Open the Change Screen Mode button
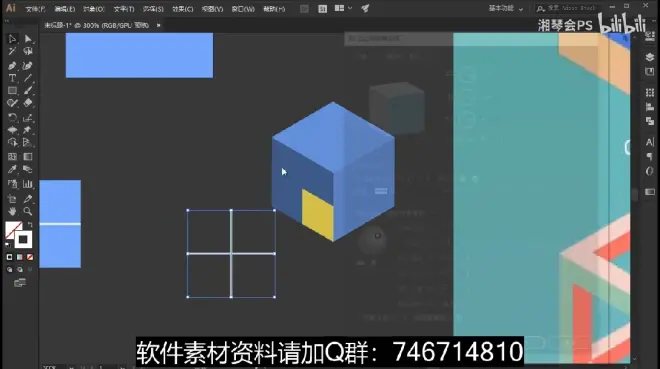 click(x=19, y=283)
